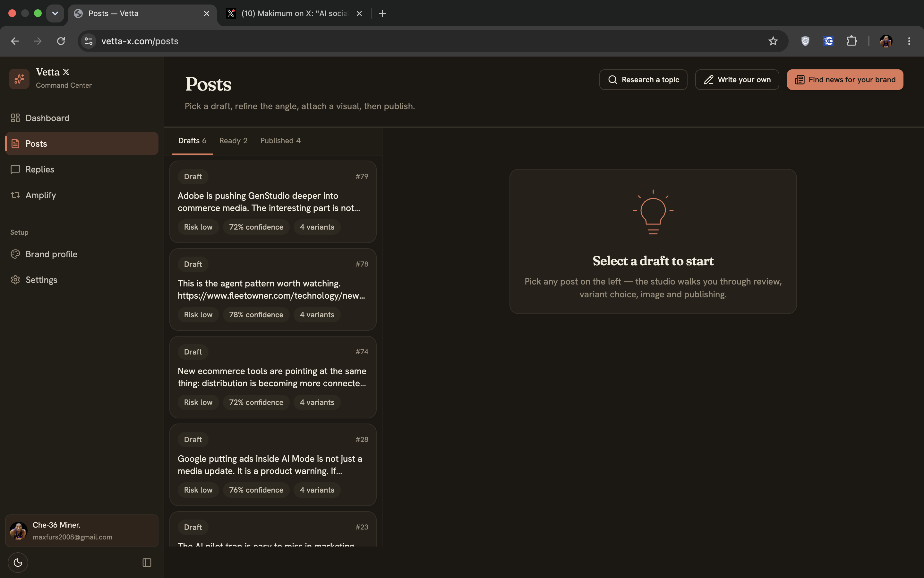Image resolution: width=924 pixels, height=578 pixels.
Task: Open draft #79 about Adobe GenStudio
Action: click(x=273, y=202)
